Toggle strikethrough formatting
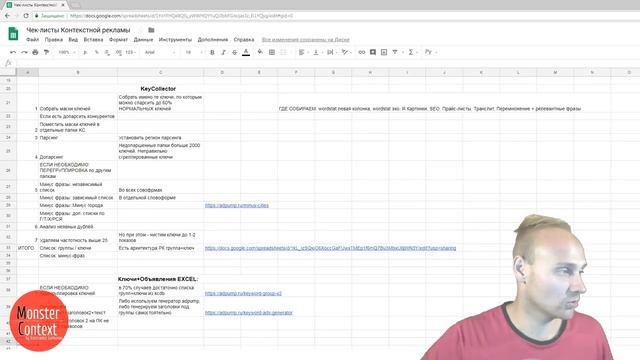This screenshot has width=640, height=360. [x=234, y=52]
